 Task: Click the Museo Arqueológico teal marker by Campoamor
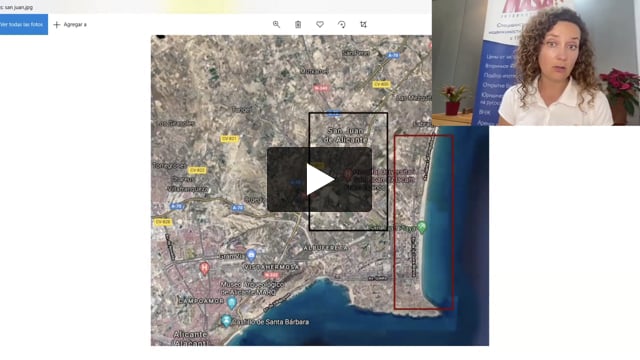[x=232, y=303]
